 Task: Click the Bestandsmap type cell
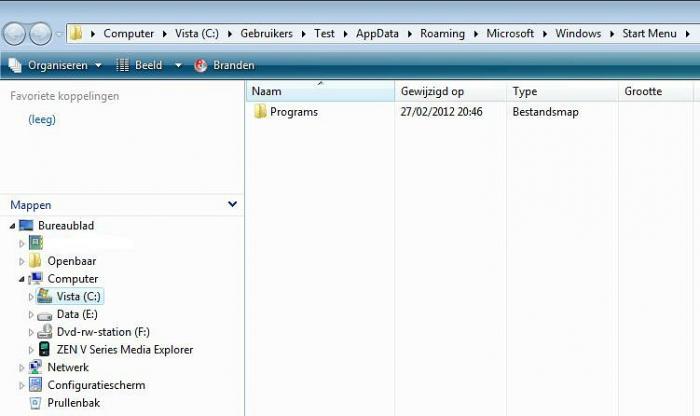pyautogui.click(x=545, y=112)
